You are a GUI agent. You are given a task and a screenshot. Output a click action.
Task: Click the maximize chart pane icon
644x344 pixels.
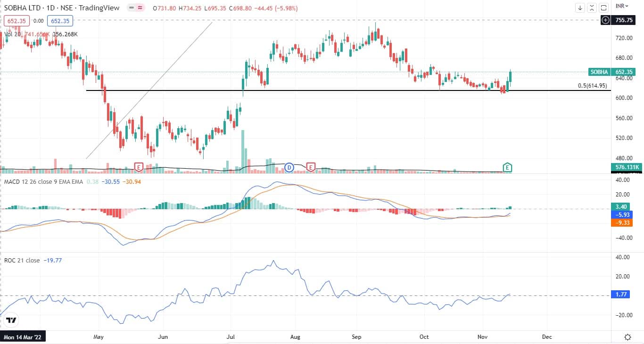(x=603, y=8)
